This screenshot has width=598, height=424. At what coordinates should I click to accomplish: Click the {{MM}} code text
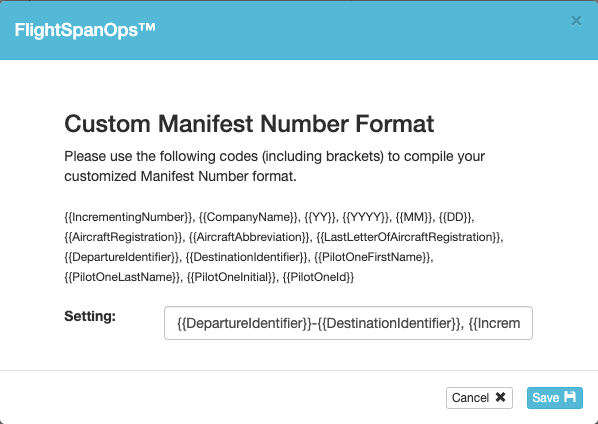(414, 217)
